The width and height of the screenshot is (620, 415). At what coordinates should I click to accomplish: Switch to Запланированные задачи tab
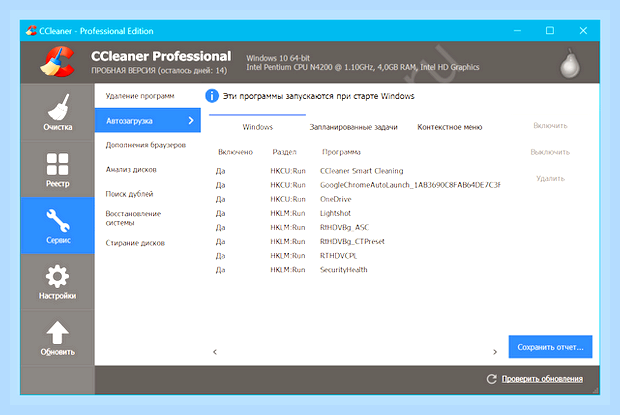[353, 127]
